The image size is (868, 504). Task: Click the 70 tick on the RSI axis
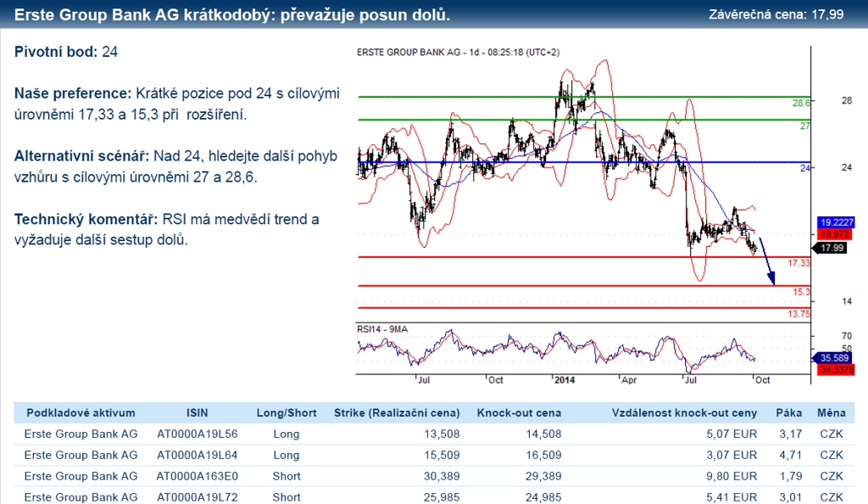click(x=847, y=336)
